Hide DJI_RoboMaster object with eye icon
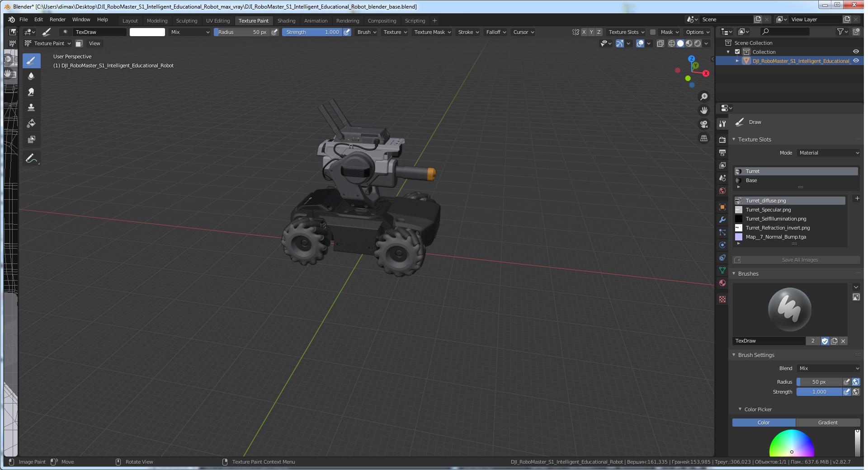Image resolution: width=868 pixels, height=470 pixels. pyautogui.click(x=856, y=61)
